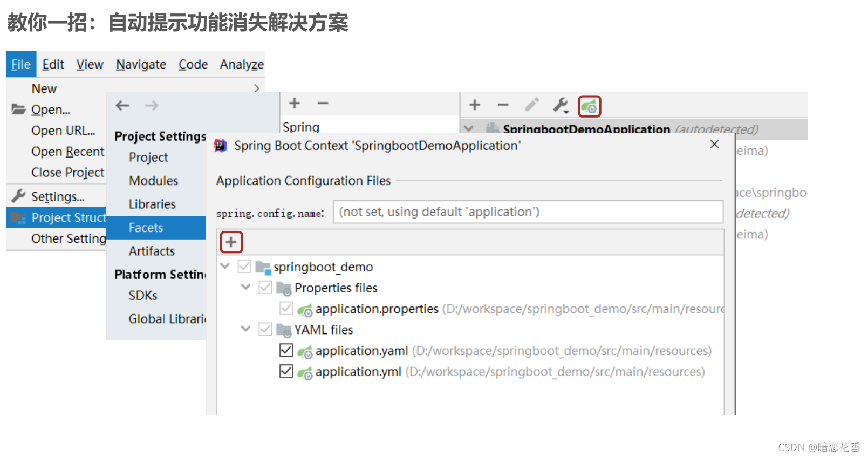Click the minus icon above Spring facet list
Viewport: 868px width, 457px height.
click(323, 103)
